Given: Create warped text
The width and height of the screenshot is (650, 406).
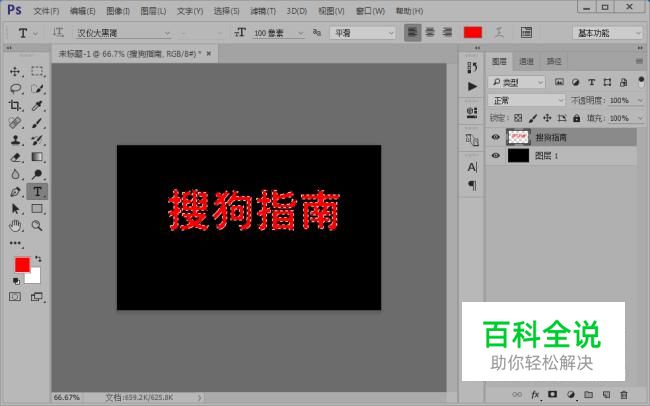Looking at the screenshot, I should click(x=500, y=32).
